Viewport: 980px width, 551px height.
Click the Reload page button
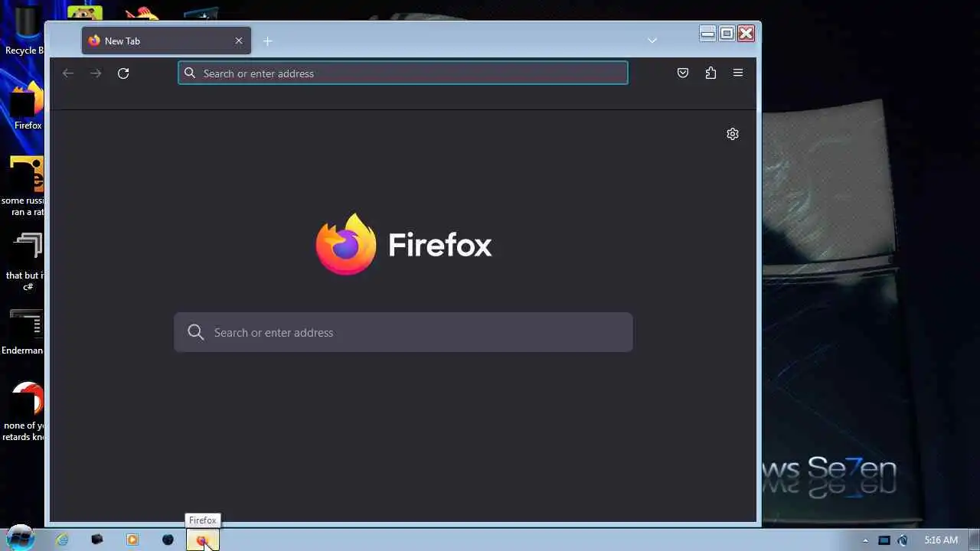(x=123, y=73)
